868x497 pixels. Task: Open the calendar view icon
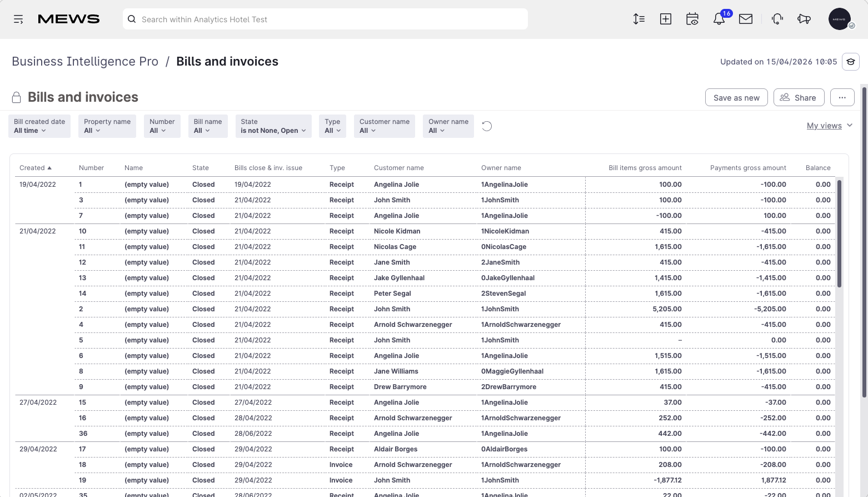pos(692,19)
